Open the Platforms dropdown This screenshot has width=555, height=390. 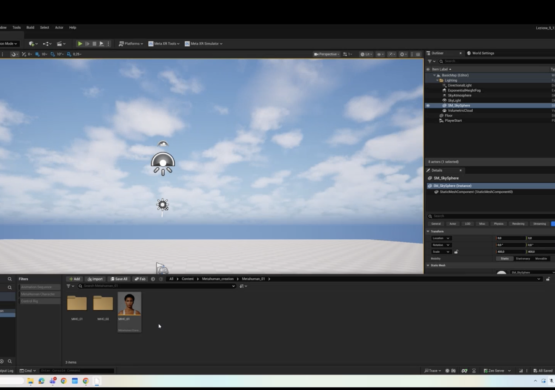(131, 44)
